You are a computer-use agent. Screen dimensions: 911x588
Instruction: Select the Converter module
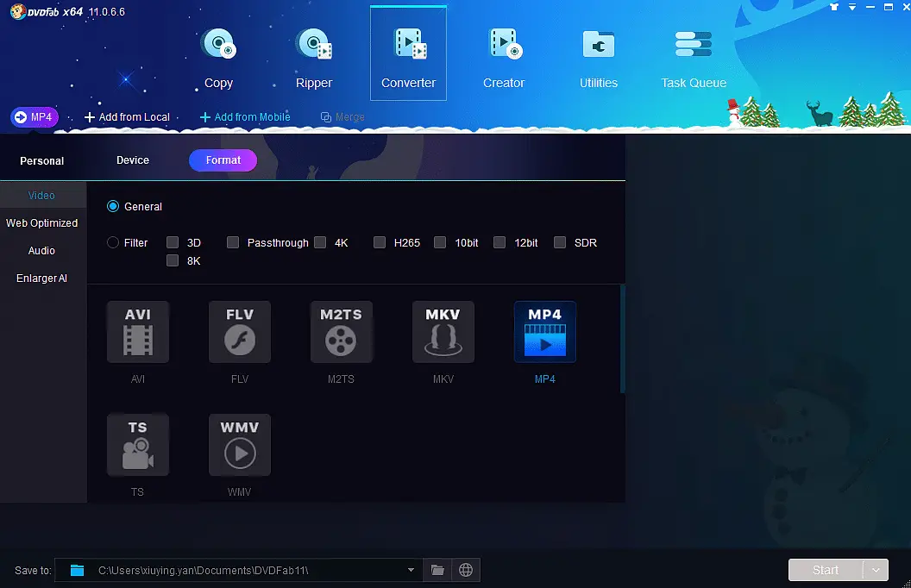[x=408, y=53]
